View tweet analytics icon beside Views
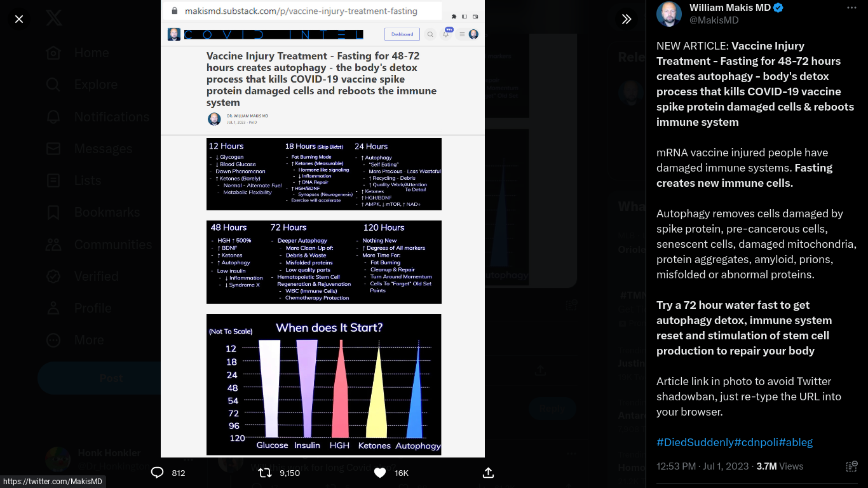The image size is (868, 488). (851, 466)
